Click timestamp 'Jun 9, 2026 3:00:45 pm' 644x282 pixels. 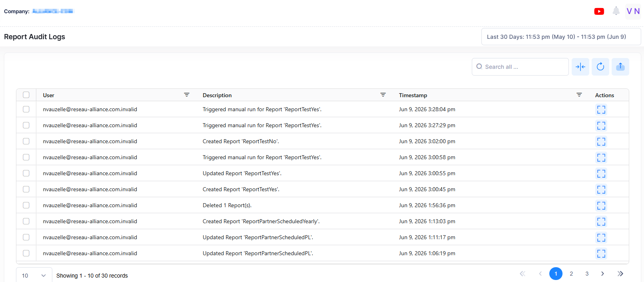pos(427,189)
